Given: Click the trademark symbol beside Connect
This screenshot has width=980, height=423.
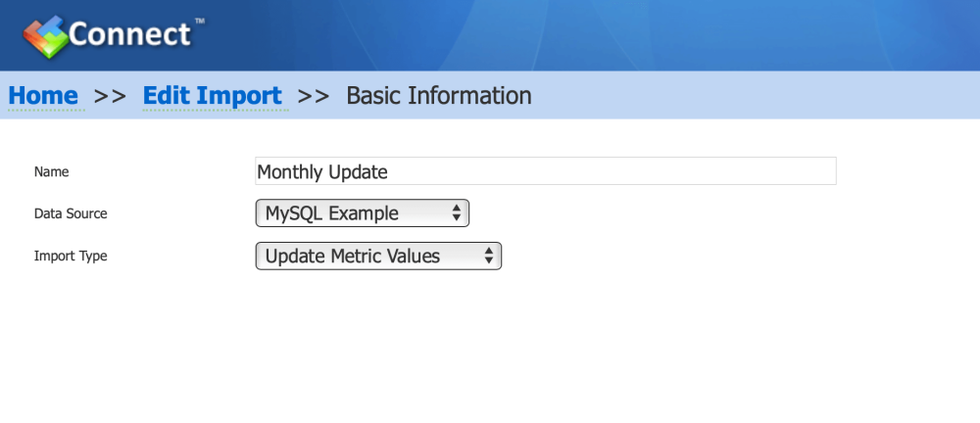Looking at the screenshot, I should [199, 22].
